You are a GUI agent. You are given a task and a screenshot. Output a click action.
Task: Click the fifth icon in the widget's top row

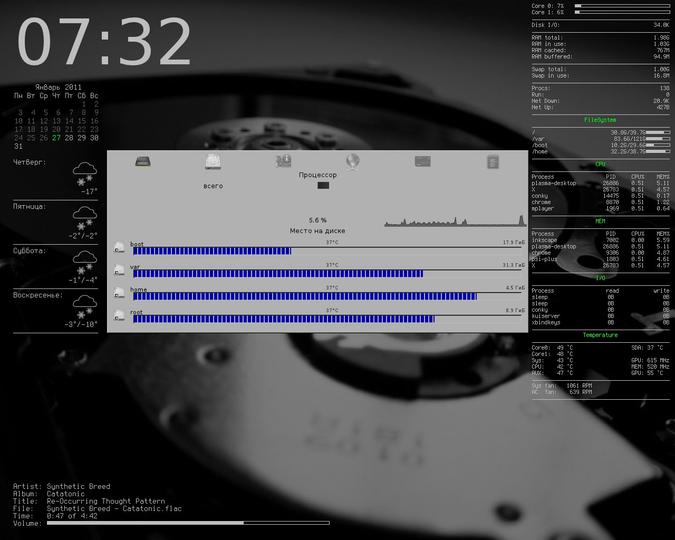[x=423, y=161]
